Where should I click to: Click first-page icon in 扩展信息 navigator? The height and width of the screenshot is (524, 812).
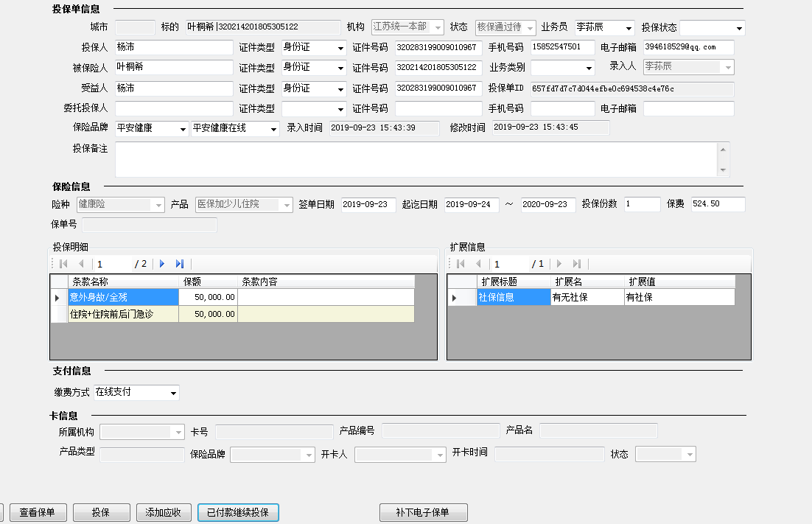pos(461,264)
